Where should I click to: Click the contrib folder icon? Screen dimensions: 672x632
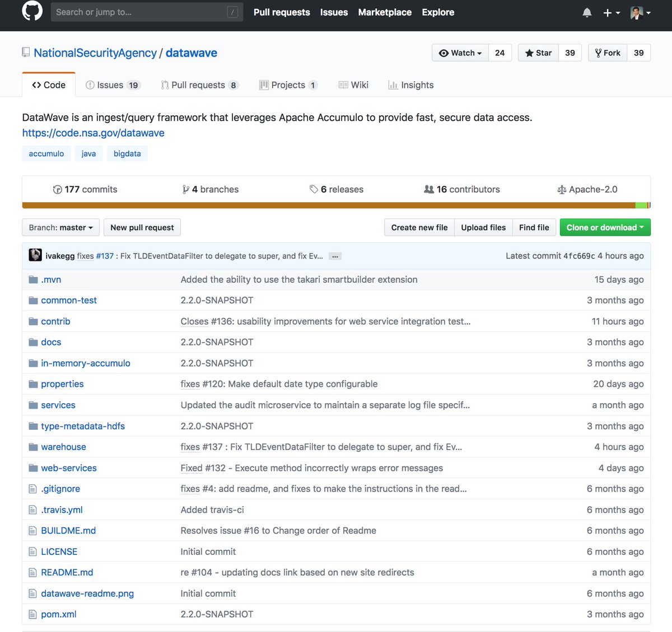click(x=33, y=321)
